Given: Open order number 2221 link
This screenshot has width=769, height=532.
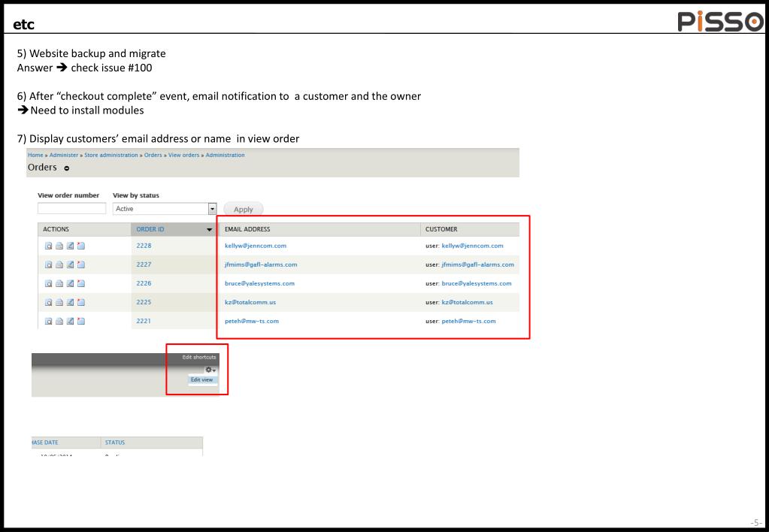Looking at the screenshot, I should [x=144, y=321].
